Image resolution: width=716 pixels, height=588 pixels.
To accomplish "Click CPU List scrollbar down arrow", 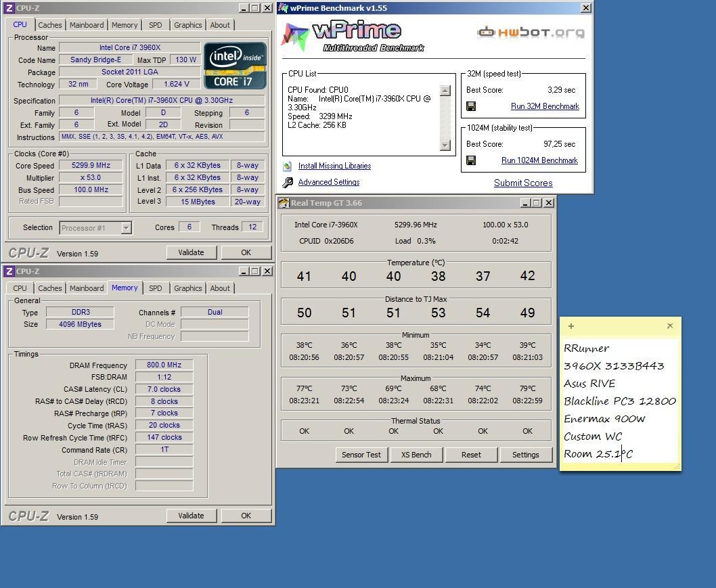I will (x=445, y=145).
